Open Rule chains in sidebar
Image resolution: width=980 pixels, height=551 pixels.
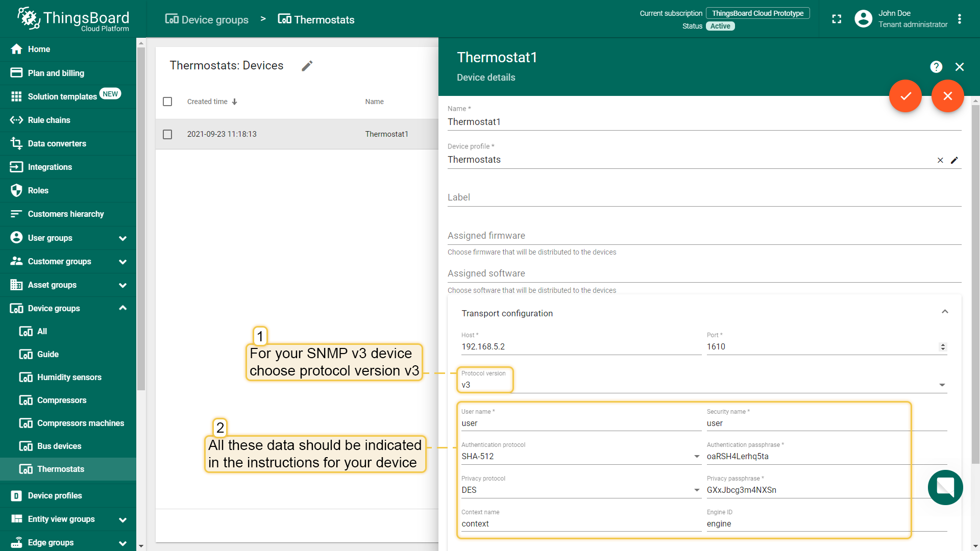click(x=49, y=120)
